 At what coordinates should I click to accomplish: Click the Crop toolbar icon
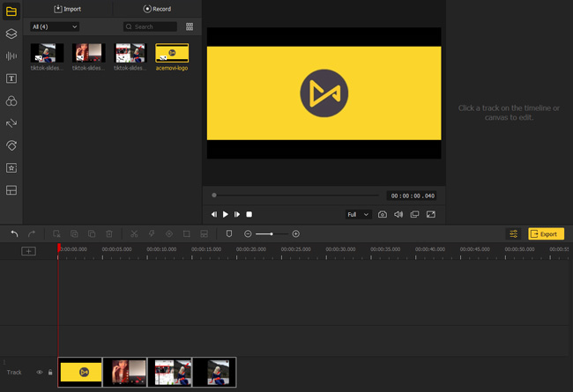[x=186, y=233]
